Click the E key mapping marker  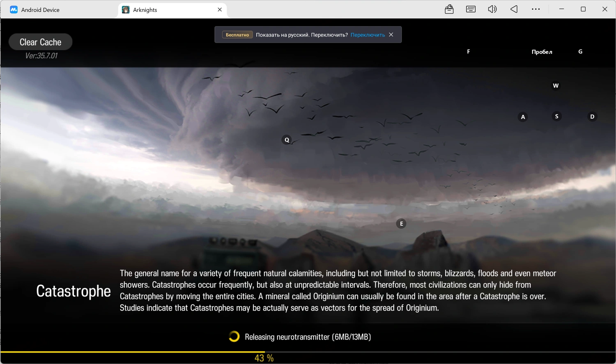coord(401,224)
